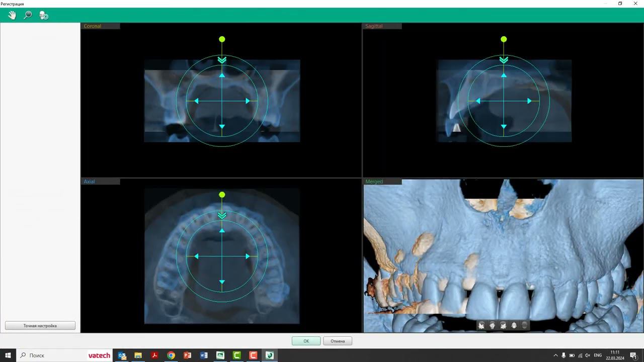
Task: Click down arrow of Coronal manipulator
Action: coord(222,127)
